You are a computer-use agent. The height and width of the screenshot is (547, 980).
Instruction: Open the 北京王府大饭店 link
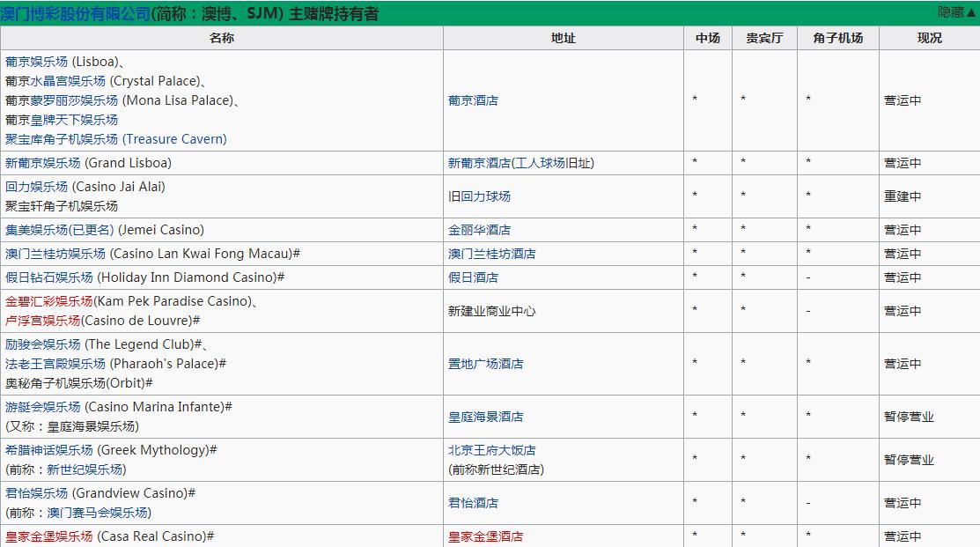point(492,449)
